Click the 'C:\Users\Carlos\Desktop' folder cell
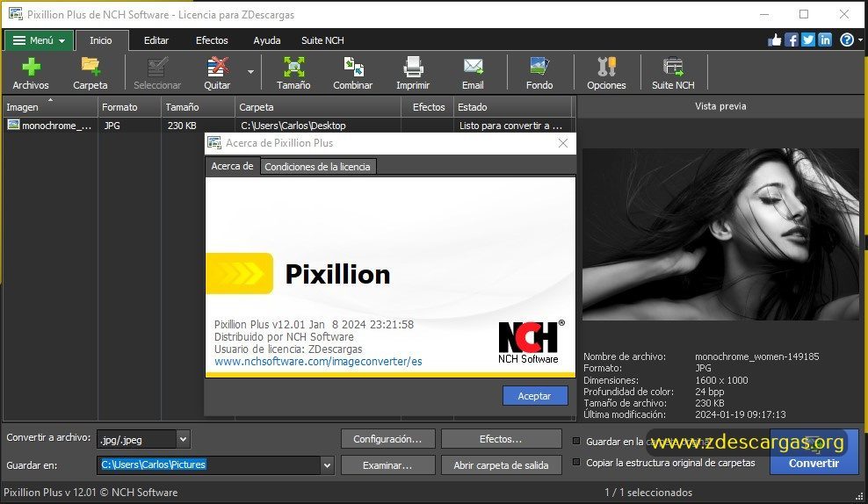This screenshot has width=868, height=504. click(293, 126)
